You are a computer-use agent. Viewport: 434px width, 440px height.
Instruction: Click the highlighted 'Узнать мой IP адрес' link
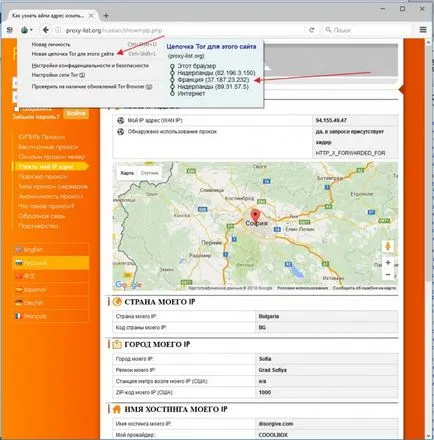click(x=46, y=167)
